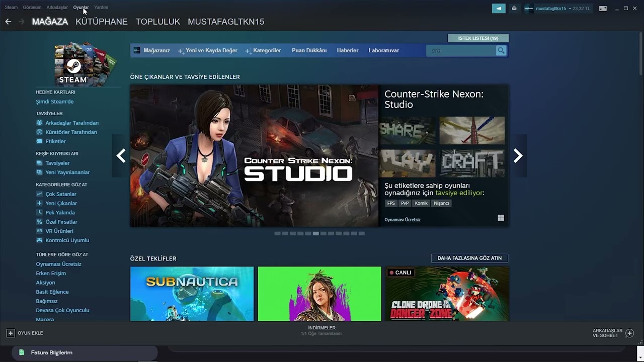
Task: Show next featured carousel item
Action: 518,156
